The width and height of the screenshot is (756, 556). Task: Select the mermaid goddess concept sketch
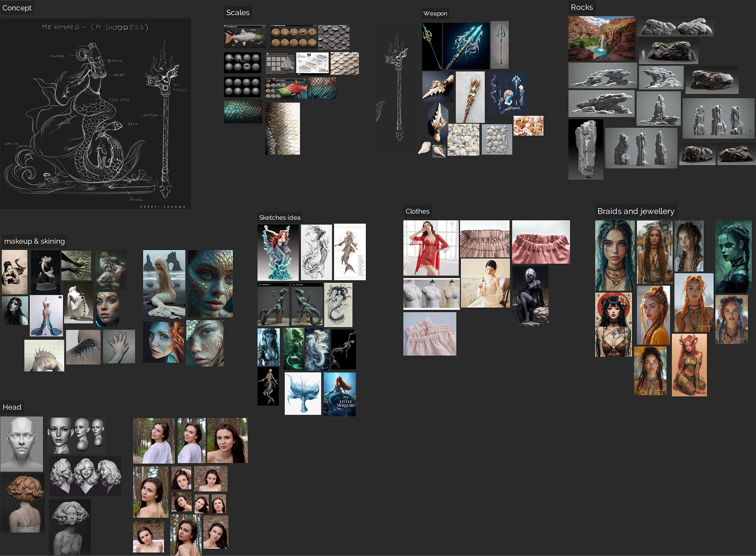click(x=95, y=113)
